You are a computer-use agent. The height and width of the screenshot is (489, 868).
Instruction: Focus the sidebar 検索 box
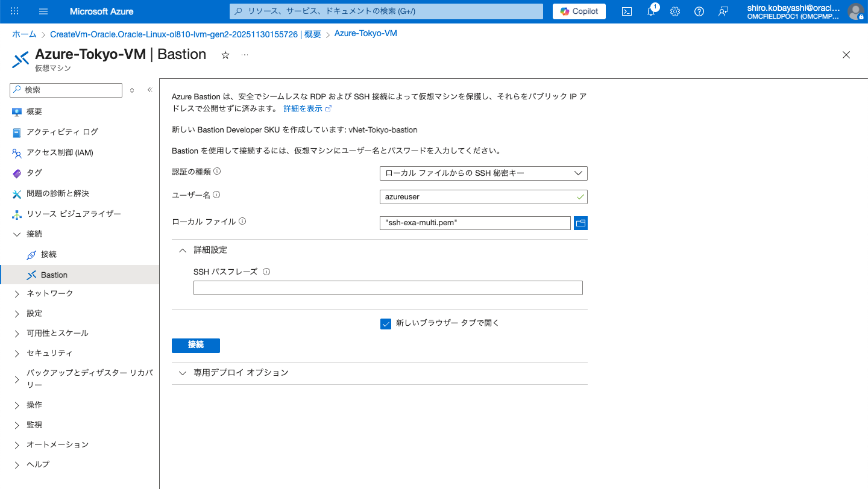tap(66, 90)
